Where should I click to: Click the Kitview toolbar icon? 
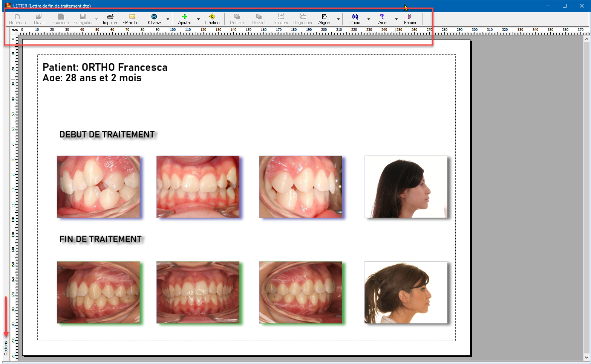154,17
